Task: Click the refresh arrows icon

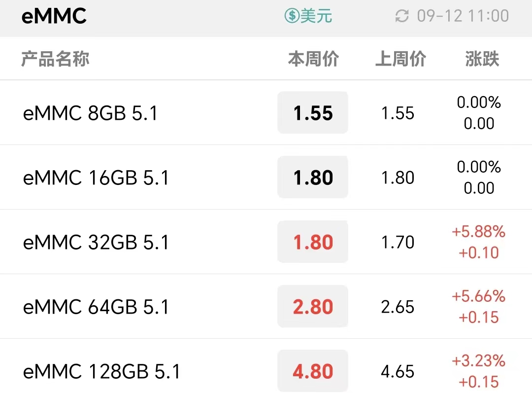Action: (402, 16)
